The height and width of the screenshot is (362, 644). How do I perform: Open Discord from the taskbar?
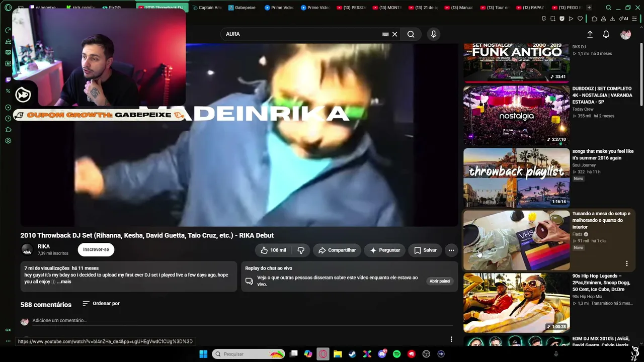pos(382,354)
